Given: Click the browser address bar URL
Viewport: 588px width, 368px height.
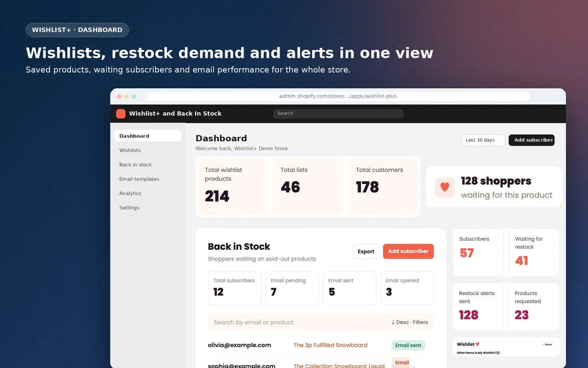Looking at the screenshot, I should coord(338,96).
